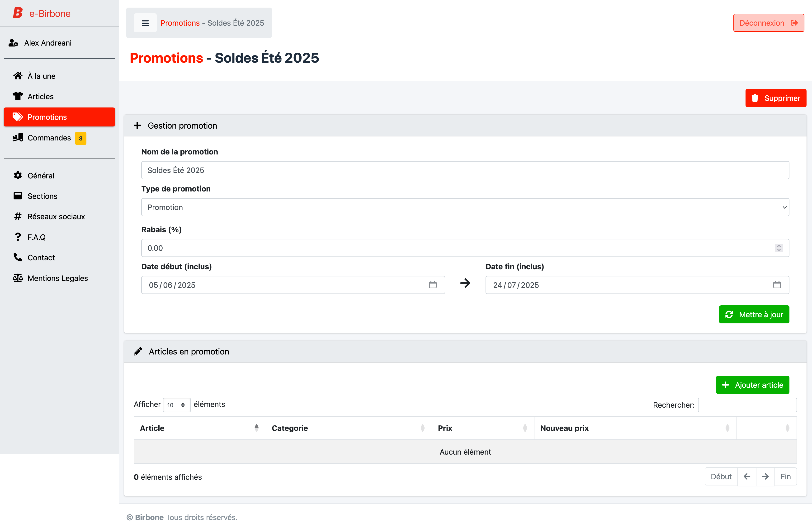Open calendar picker for Date fin
The width and height of the screenshot is (812, 531).
(x=777, y=285)
